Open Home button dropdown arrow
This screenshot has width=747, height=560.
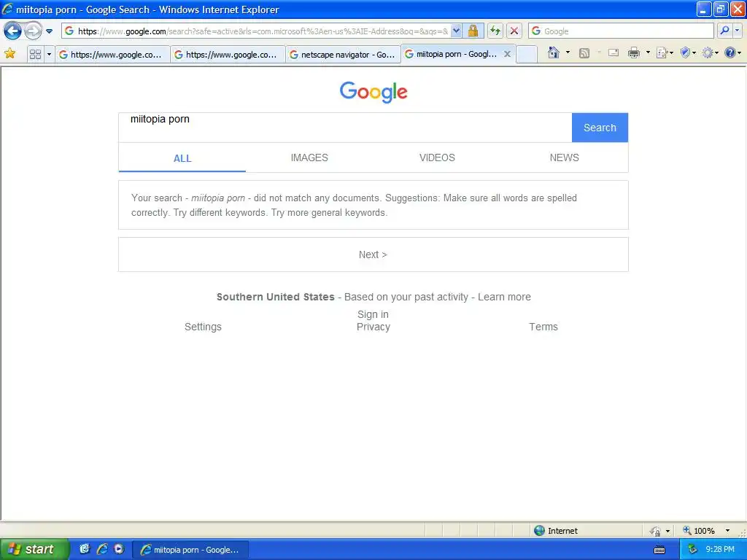click(568, 52)
